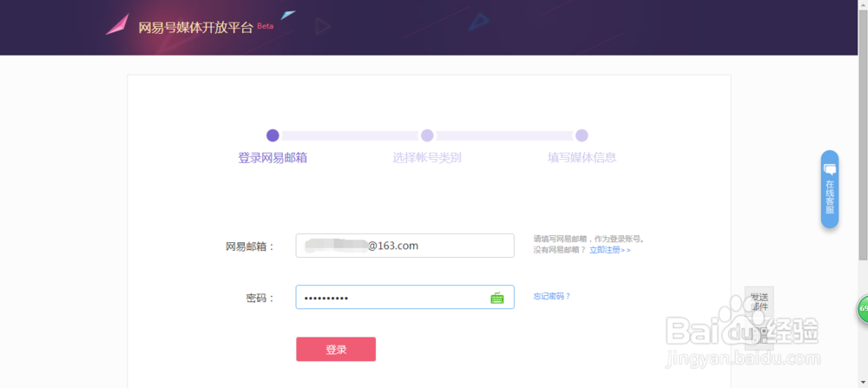The width and height of the screenshot is (868, 388).
Task: Click the Beta tag next to title
Action: [x=265, y=25]
